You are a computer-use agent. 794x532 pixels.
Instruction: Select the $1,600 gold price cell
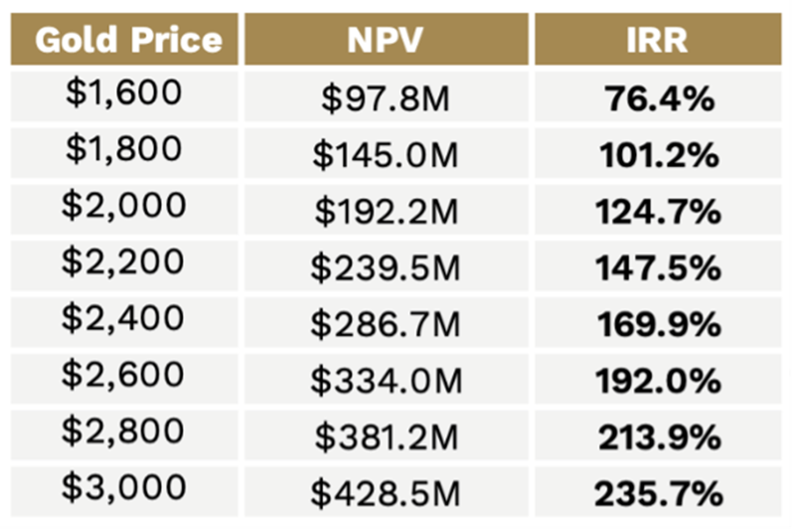[124, 96]
